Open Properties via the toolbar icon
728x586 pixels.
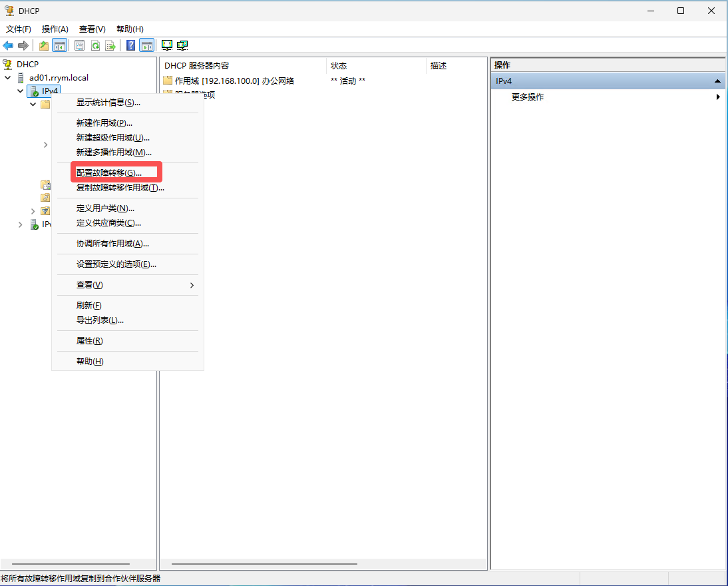80,45
